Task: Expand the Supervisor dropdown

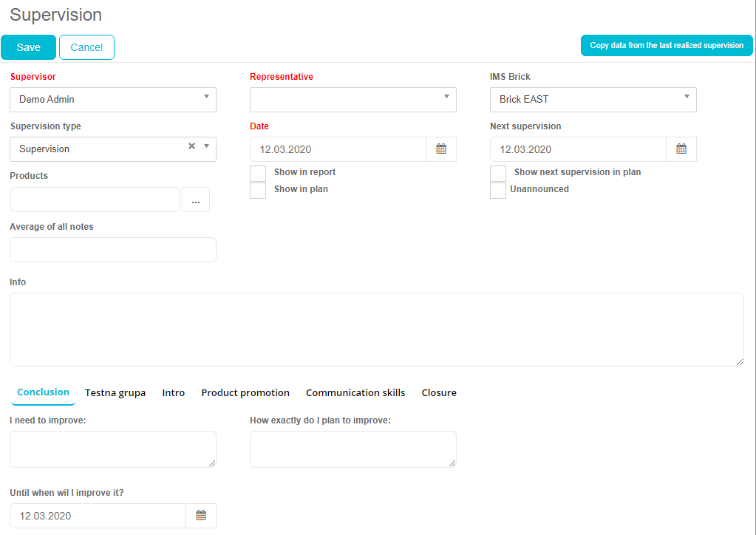Action: [x=206, y=98]
